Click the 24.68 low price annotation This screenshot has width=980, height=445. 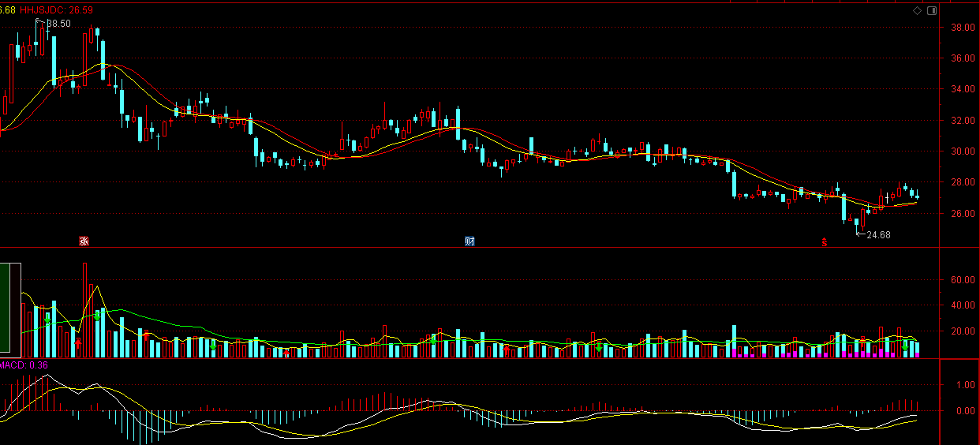coord(877,234)
